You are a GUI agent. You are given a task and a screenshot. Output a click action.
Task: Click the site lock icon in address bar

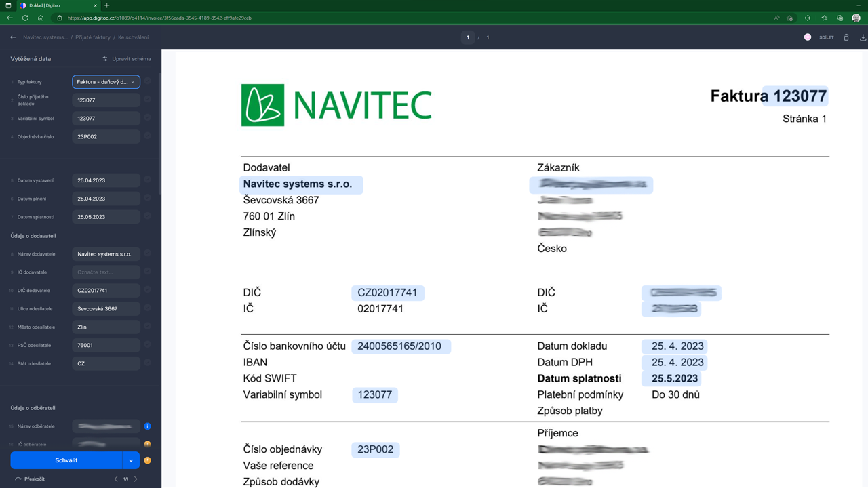tap(59, 18)
